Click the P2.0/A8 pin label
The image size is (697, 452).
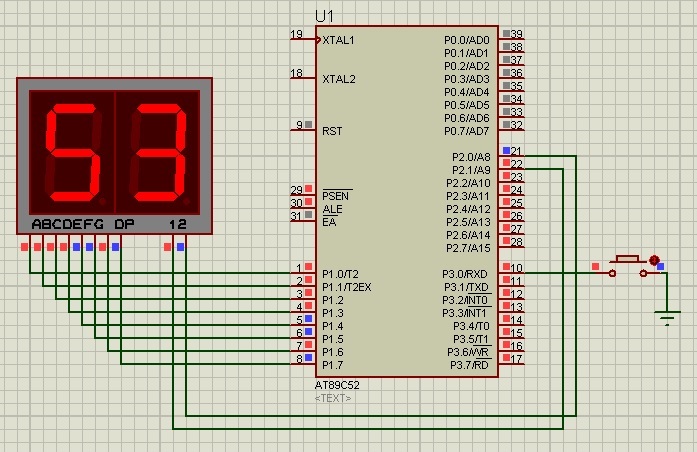pyautogui.click(x=471, y=157)
